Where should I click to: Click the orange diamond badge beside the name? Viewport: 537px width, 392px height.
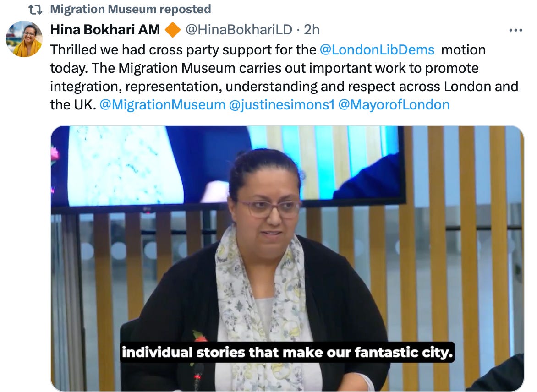173,29
